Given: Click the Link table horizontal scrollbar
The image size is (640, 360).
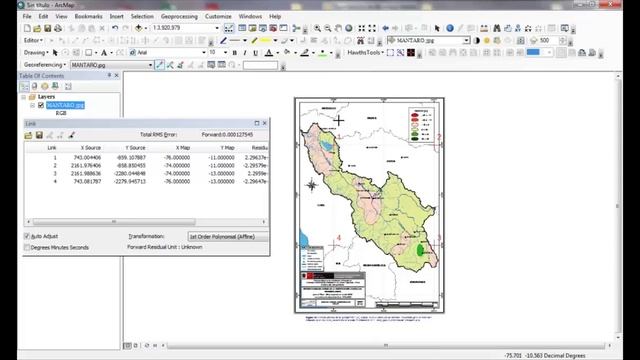Looking at the screenshot, I should pos(114,222).
